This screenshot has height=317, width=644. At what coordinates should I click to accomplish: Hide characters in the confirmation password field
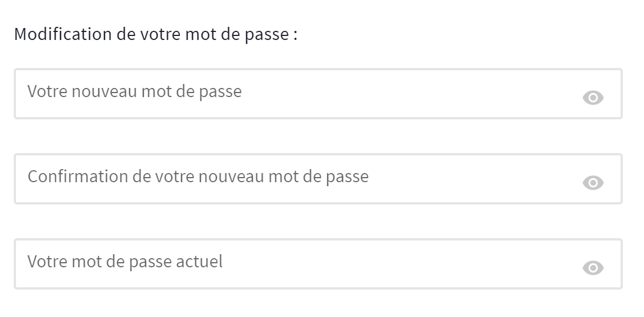click(593, 183)
